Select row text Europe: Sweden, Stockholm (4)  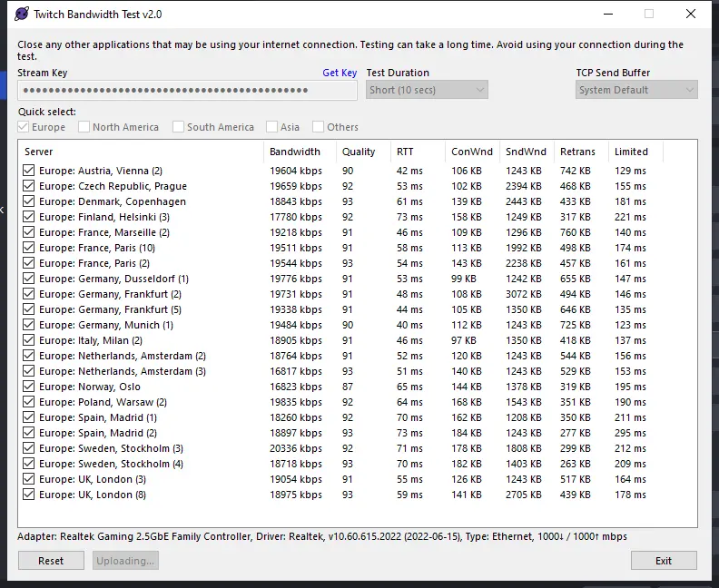point(111,464)
